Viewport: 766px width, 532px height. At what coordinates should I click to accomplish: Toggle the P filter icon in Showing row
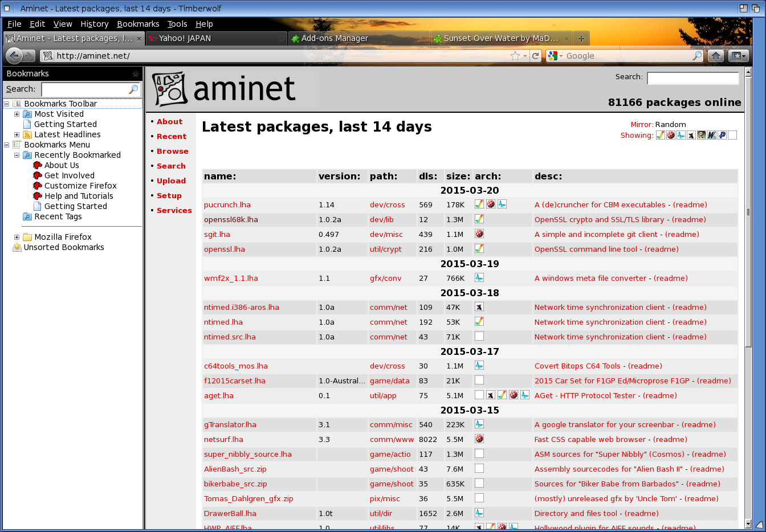click(722, 135)
